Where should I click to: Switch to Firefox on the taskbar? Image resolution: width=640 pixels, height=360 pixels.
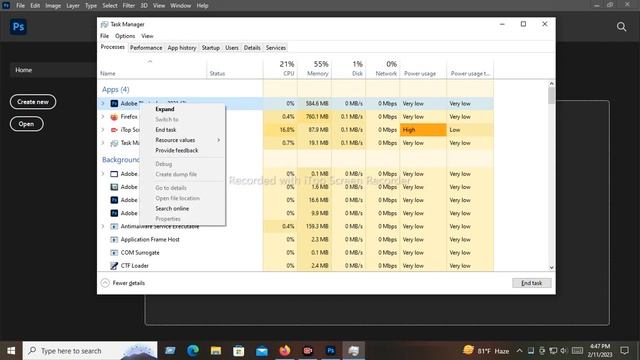(285, 351)
